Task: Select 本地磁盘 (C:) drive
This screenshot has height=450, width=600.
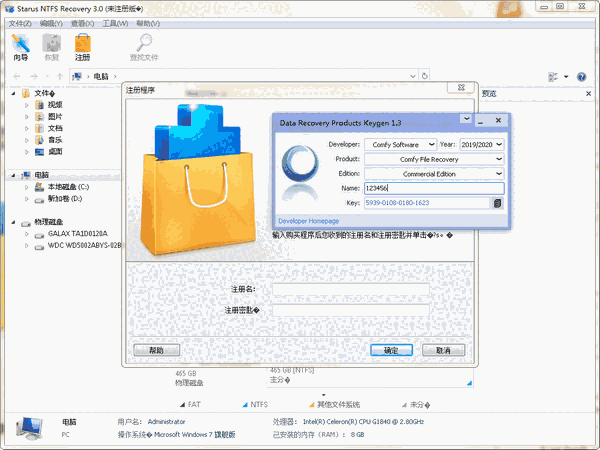Action: click(x=68, y=187)
